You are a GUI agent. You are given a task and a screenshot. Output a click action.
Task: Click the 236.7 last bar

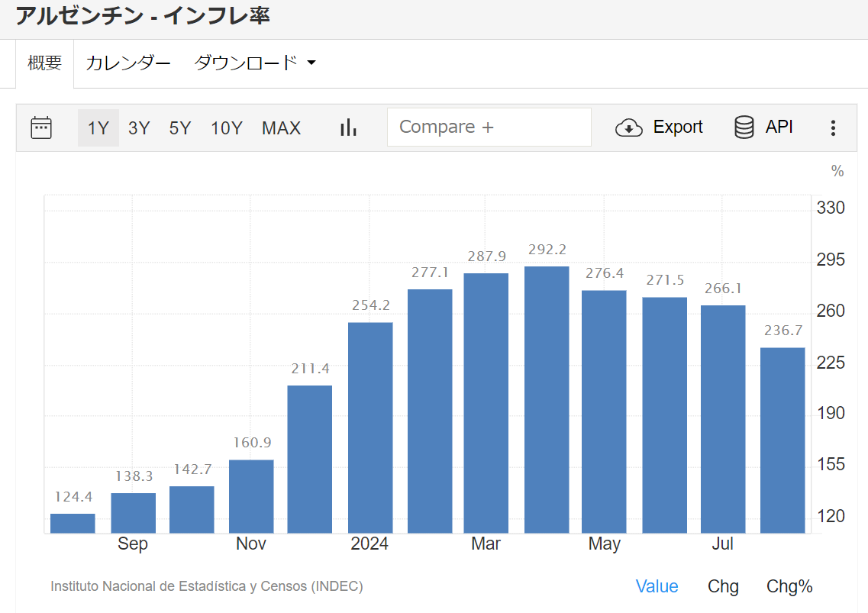[782, 440]
